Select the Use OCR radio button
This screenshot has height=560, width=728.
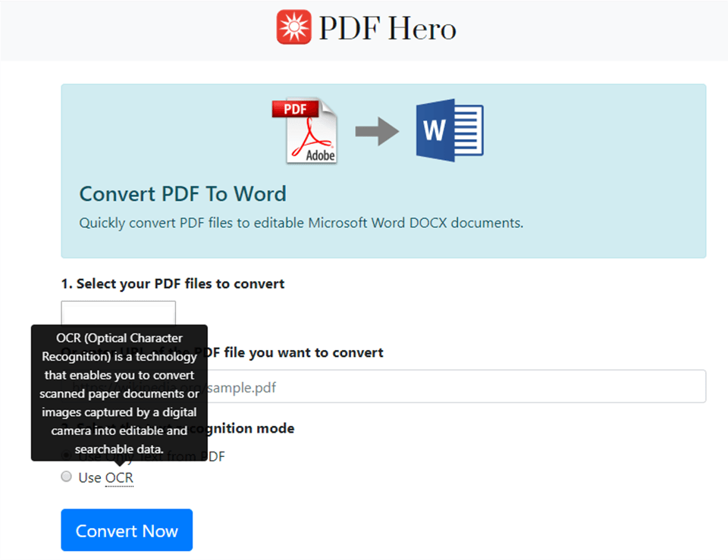66,477
